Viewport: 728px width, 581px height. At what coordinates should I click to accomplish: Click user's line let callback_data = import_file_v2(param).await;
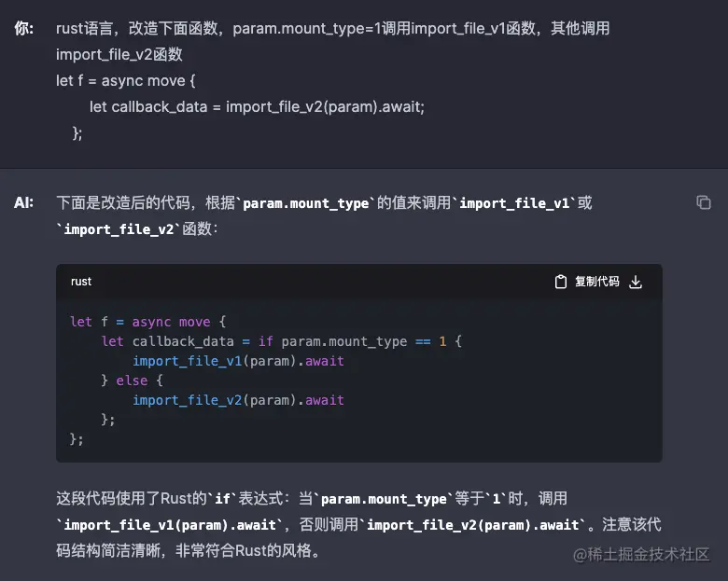point(257,107)
